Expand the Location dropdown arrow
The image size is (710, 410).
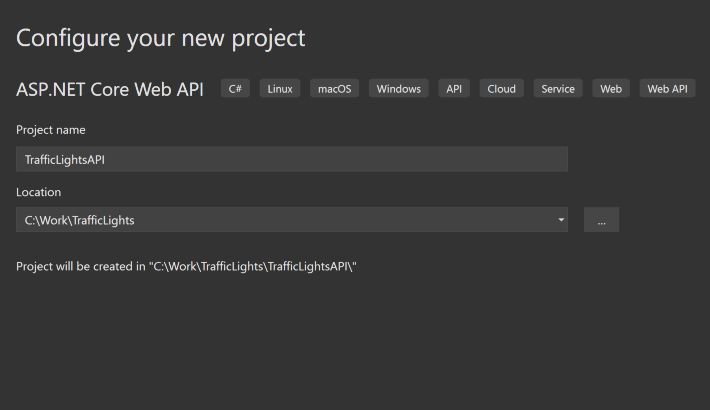[561, 220]
